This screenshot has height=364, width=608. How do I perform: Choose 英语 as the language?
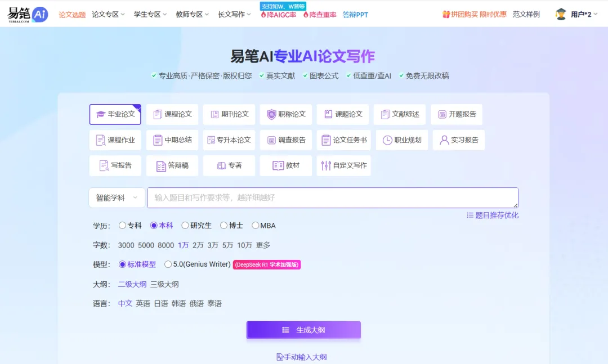click(x=142, y=304)
